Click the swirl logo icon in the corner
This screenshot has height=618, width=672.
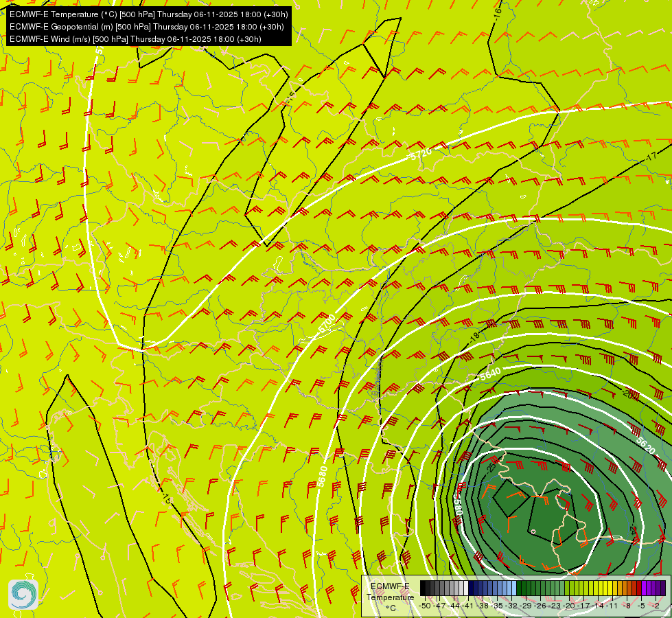click(x=23, y=595)
